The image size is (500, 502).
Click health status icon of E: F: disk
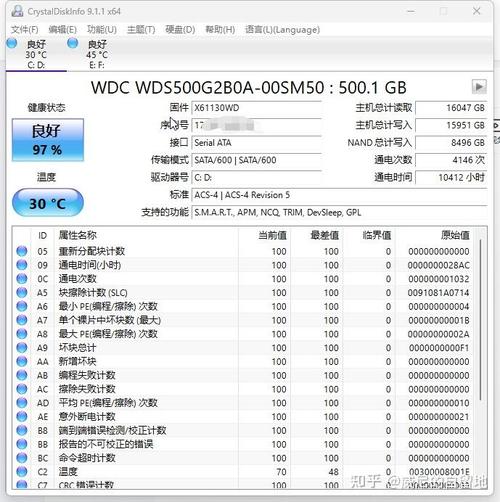(x=73, y=43)
